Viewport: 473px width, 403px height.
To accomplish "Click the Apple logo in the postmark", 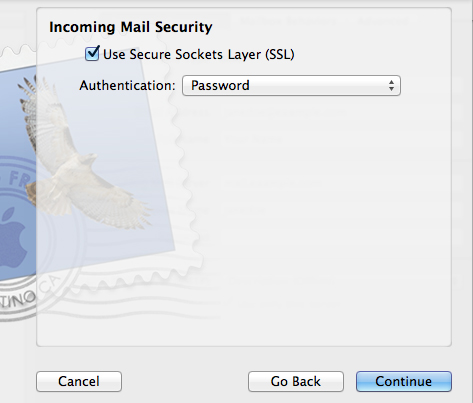I will [x=13, y=235].
